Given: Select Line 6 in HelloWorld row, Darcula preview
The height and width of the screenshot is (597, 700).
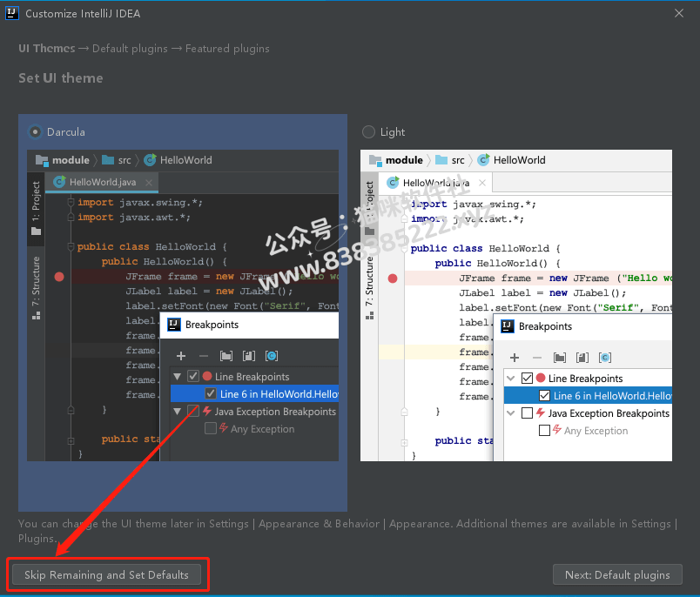Looking at the screenshot, I should [x=254, y=393].
